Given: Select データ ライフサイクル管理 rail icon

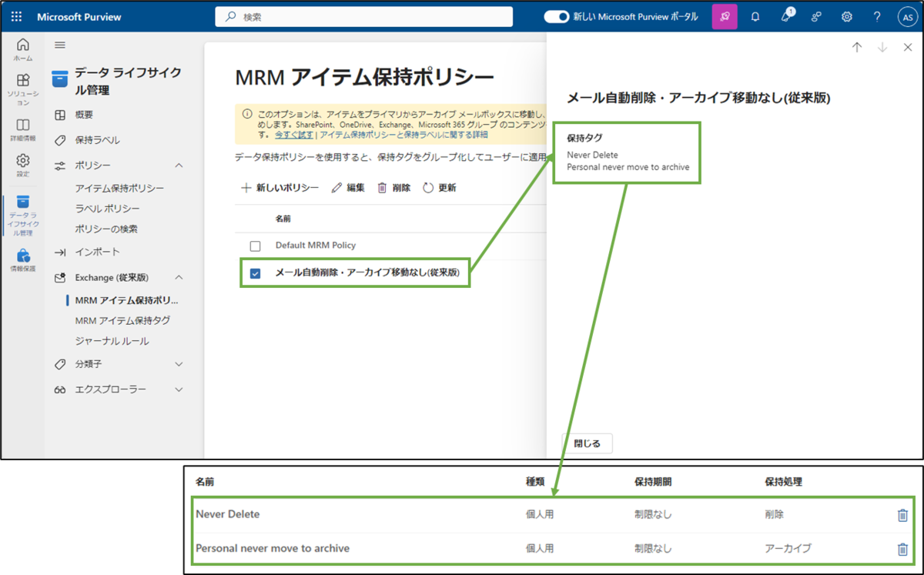Looking at the screenshot, I should (x=23, y=216).
